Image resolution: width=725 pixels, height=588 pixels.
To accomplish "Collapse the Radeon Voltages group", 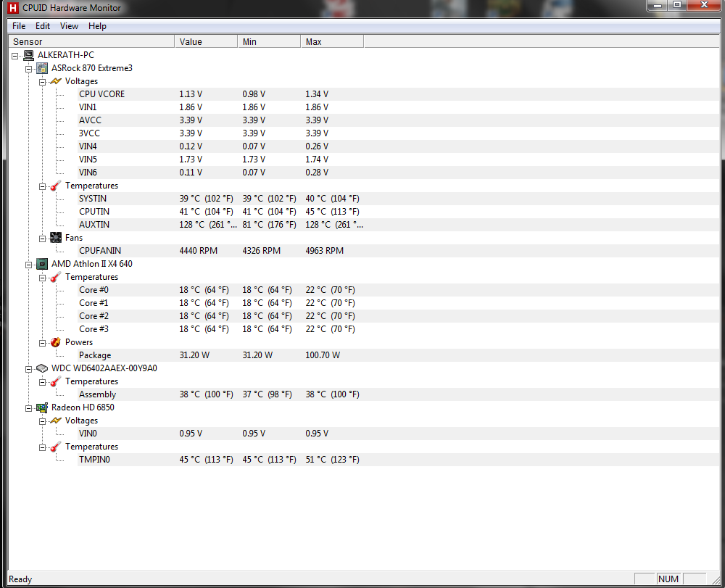I will point(42,421).
